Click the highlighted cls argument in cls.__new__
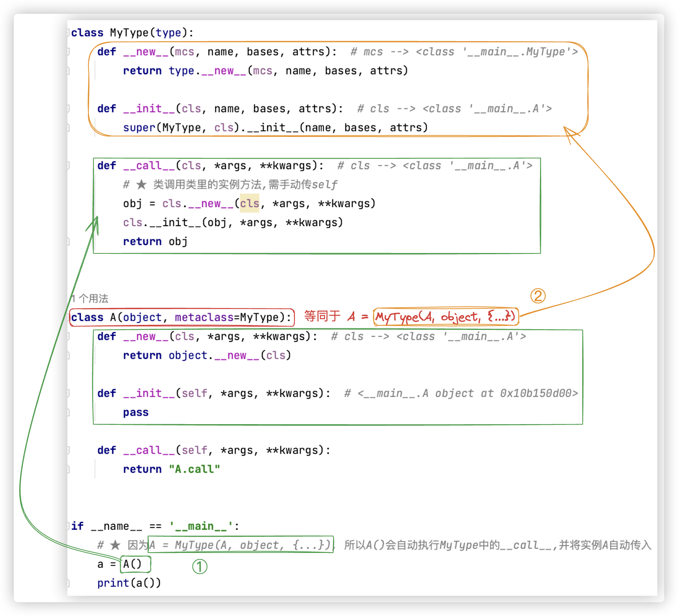This screenshot has height=616, width=678. pos(249,203)
